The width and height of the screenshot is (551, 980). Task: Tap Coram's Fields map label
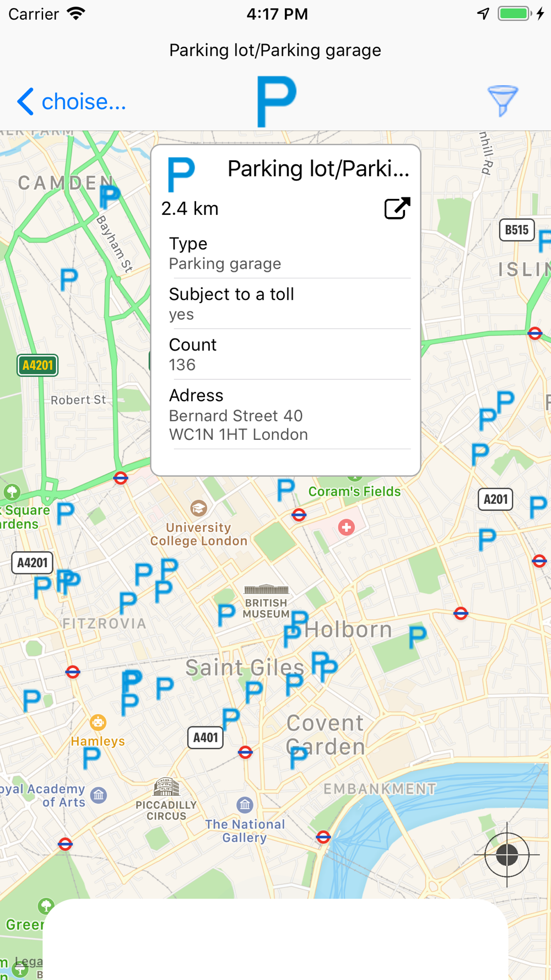coord(354,492)
